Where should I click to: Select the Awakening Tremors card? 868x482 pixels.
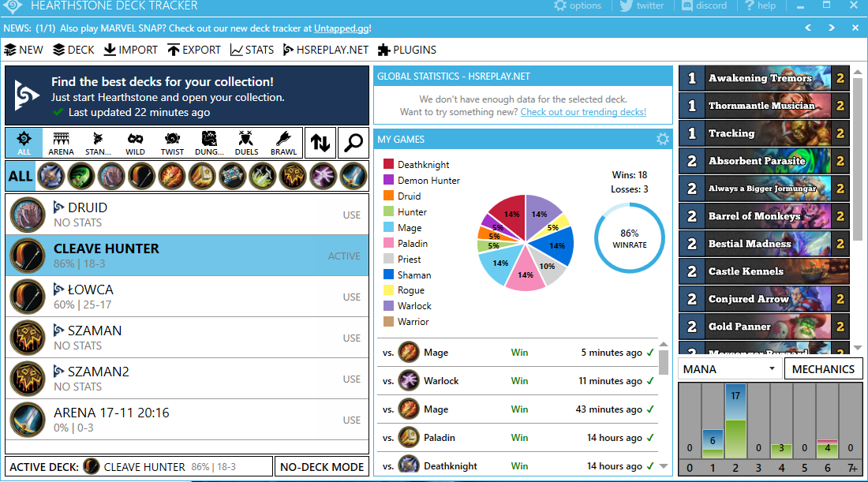coord(764,78)
